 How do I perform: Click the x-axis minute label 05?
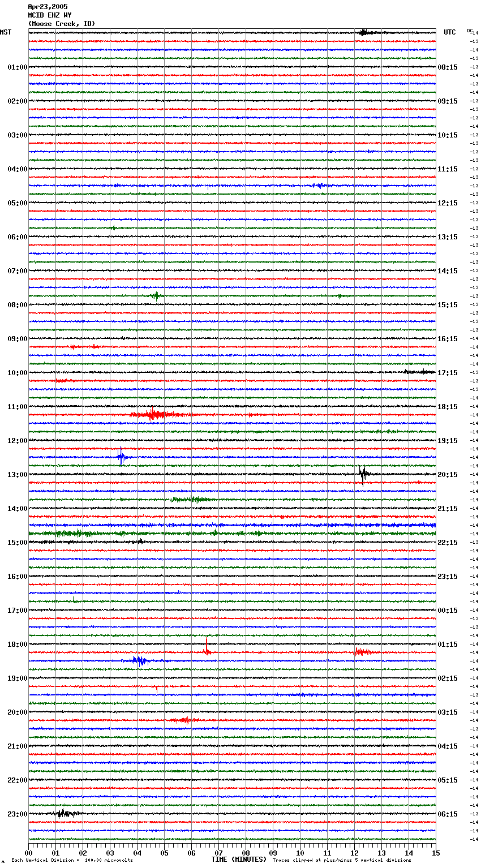pyautogui.click(x=165, y=853)
